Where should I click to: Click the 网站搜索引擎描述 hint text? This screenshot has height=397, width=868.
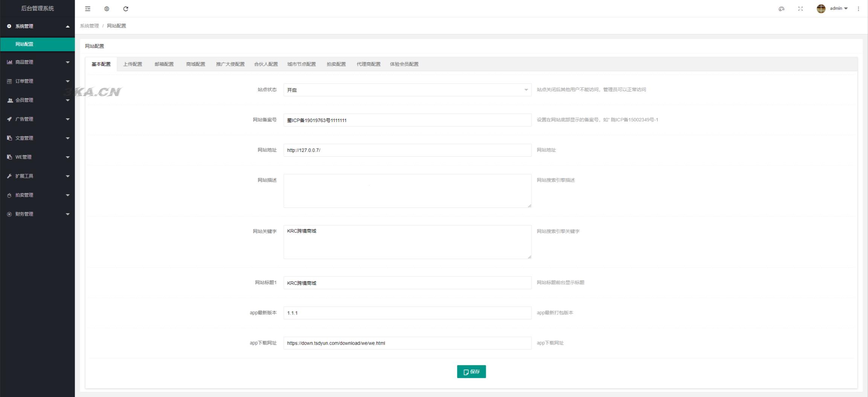click(x=556, y=180)
